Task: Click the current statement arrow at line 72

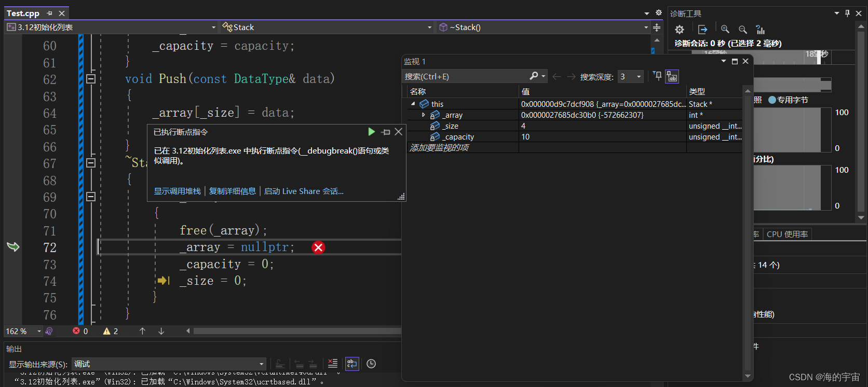Action: [x=13, y=246]
